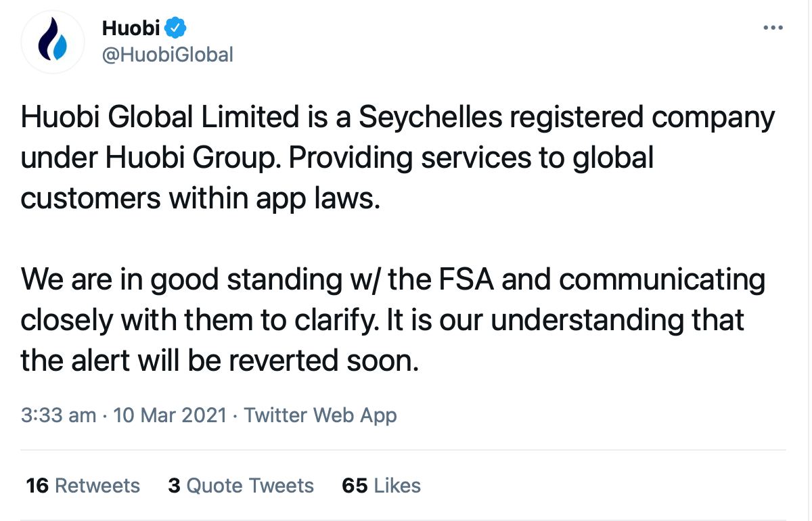The width and height of the screenshot is (812, 521).
Task: Click the word Seychelles in the tweet
Action: 430,118
